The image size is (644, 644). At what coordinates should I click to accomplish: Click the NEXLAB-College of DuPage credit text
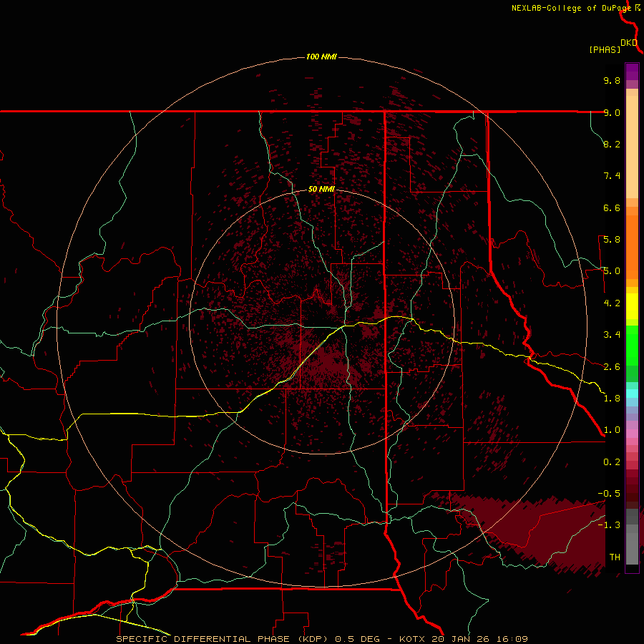point(571,8)
